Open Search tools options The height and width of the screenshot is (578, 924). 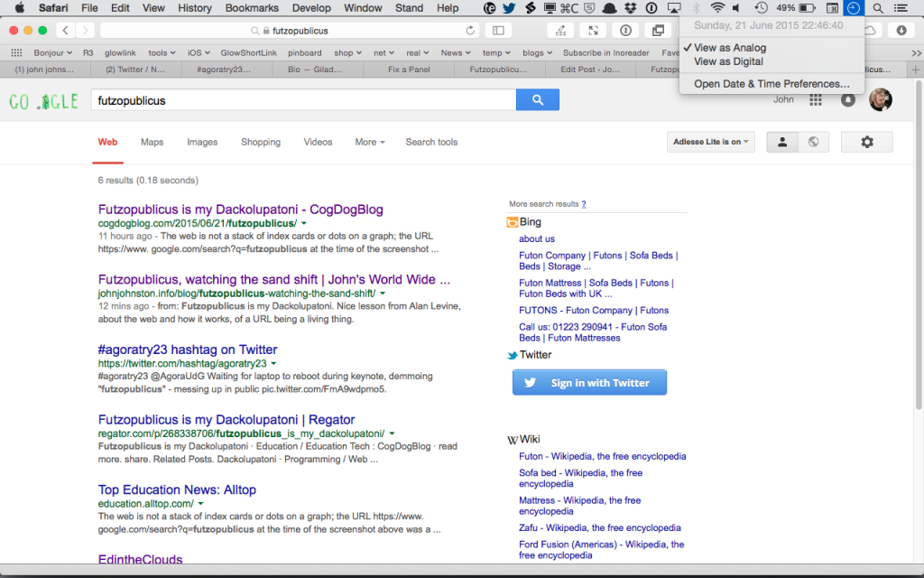coord(431,142)
